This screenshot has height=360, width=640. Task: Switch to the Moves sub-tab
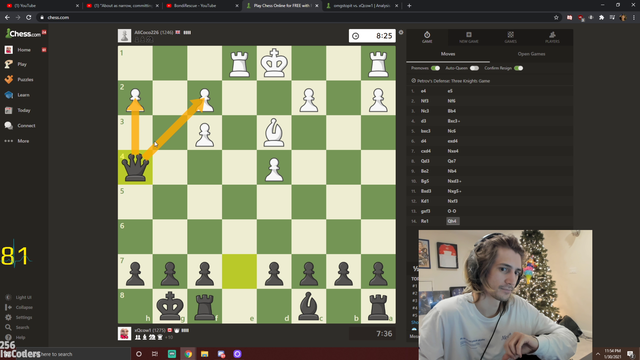[x=448, y=54]
